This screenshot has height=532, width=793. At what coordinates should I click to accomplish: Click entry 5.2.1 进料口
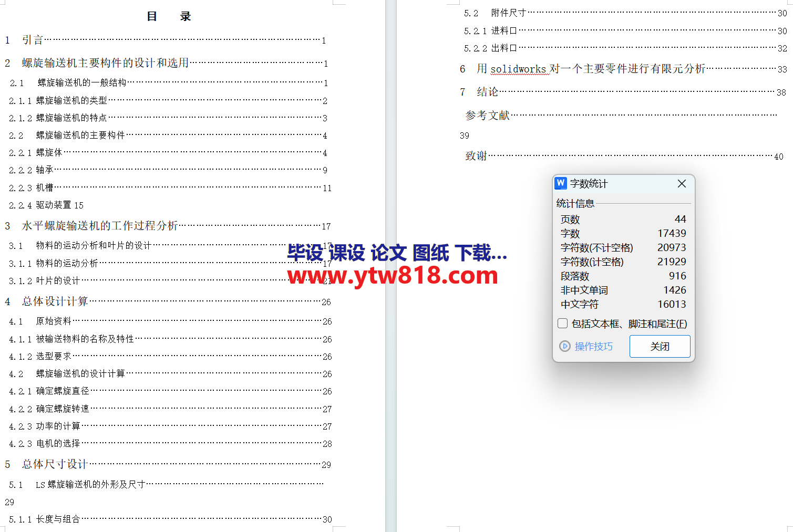[x=625, y=30]
